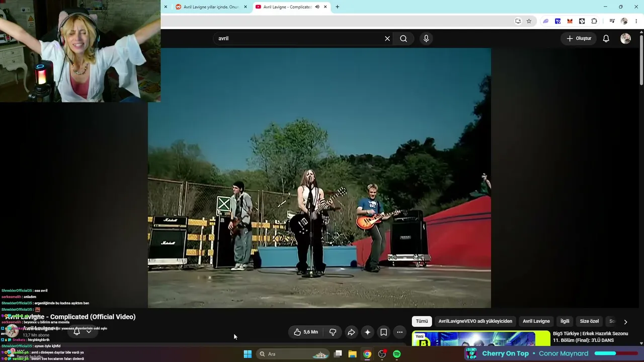This screenshot has height=362, width=644.
Task: Filter by AvrilLavigneVEVO adlı yükleyiciden
Action: pyautogui.click(x=475, y=321)
